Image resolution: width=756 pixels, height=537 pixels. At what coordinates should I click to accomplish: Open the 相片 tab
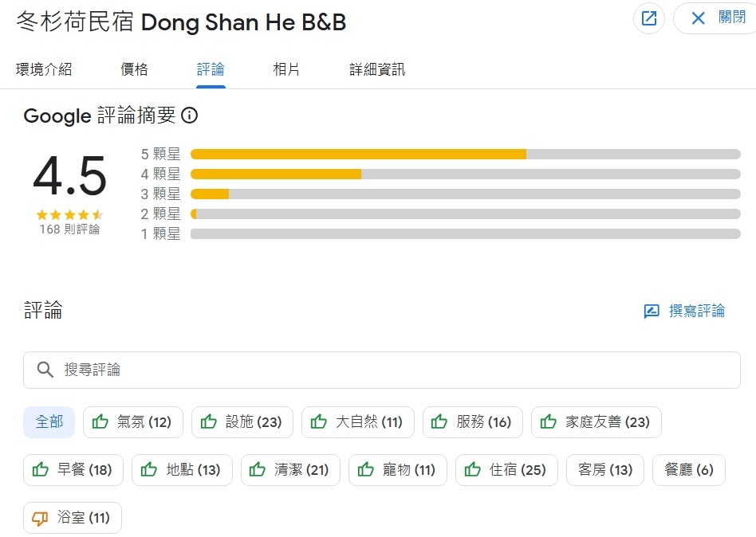[x=286, y=69]
